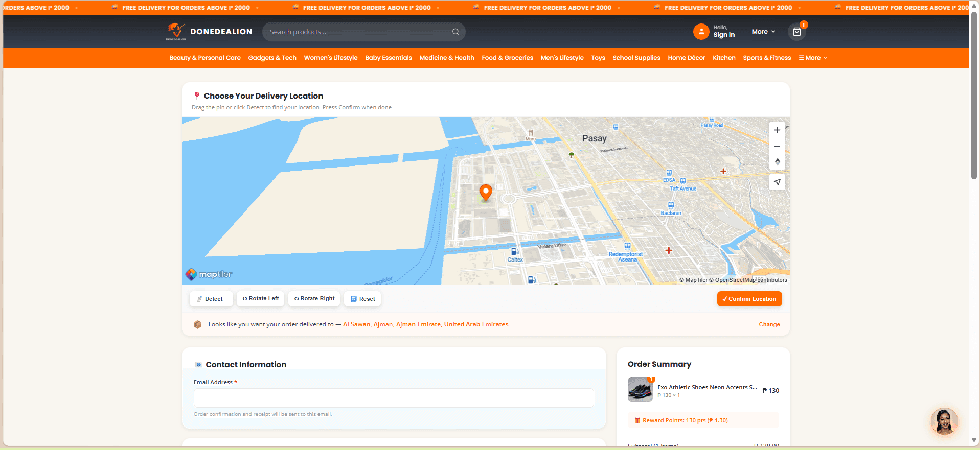Click Confirm Location button
Image resolution: width=980 pixels, height=450 pixels.
[x=749, y=299]
